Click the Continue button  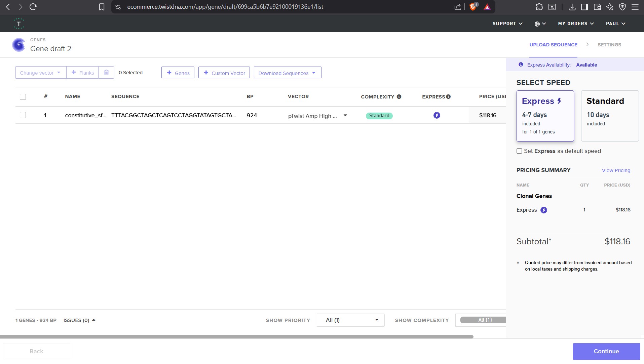coord(606,351)
